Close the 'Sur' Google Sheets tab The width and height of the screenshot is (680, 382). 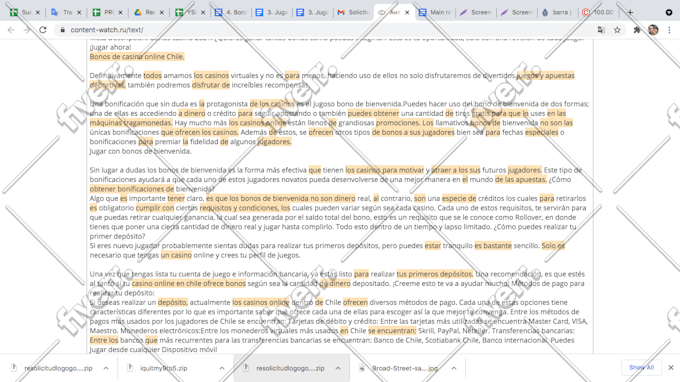click(x=38, y=13)
